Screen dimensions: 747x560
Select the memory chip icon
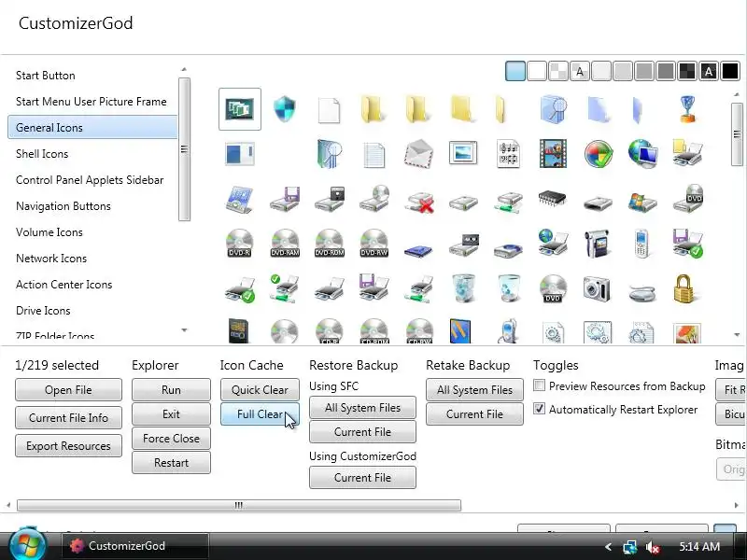point(552,198)
